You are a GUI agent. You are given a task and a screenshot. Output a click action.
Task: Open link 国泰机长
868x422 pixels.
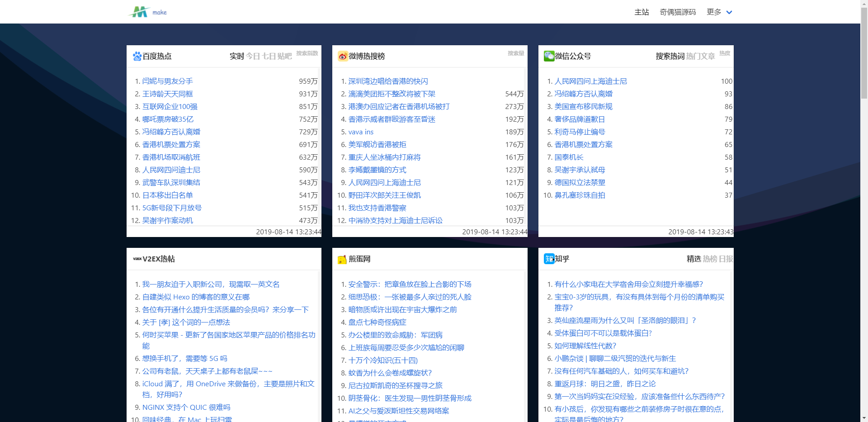(569, 157)
